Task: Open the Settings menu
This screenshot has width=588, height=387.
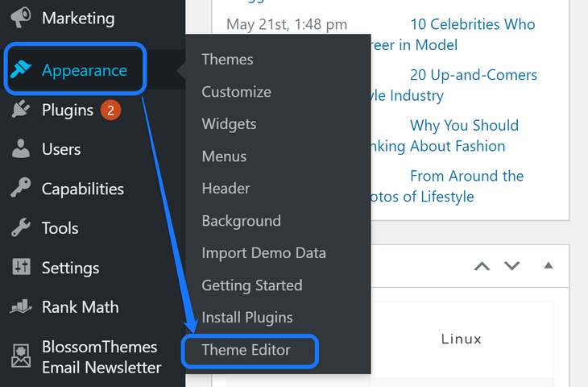Action: [x=71, y=268]
